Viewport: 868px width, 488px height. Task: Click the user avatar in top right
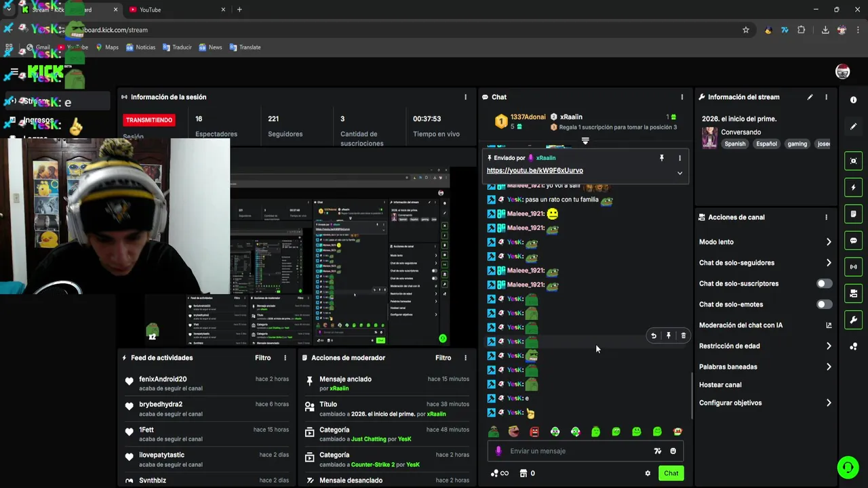pyautogui.click(x=842, y=72)
